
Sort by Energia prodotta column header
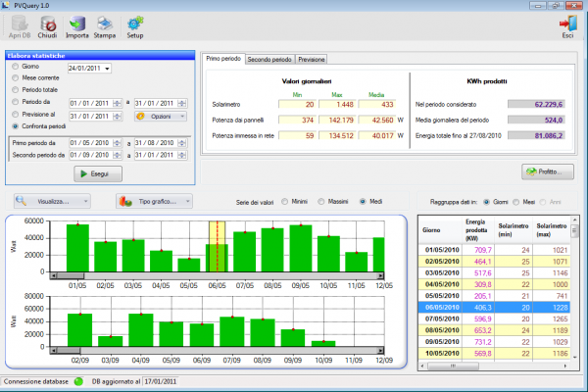[x=478, y=230]
